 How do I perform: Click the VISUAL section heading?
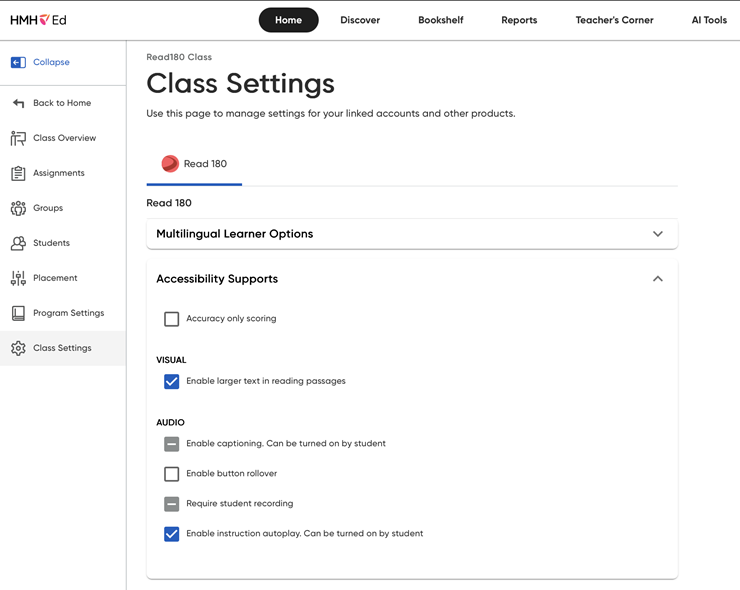(x=171, y=360)
